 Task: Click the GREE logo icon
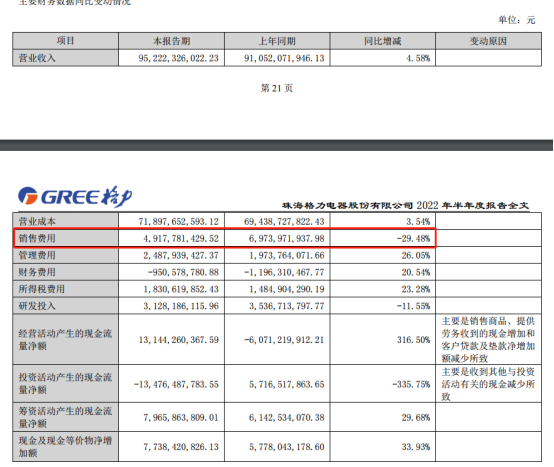pos(75,196)
